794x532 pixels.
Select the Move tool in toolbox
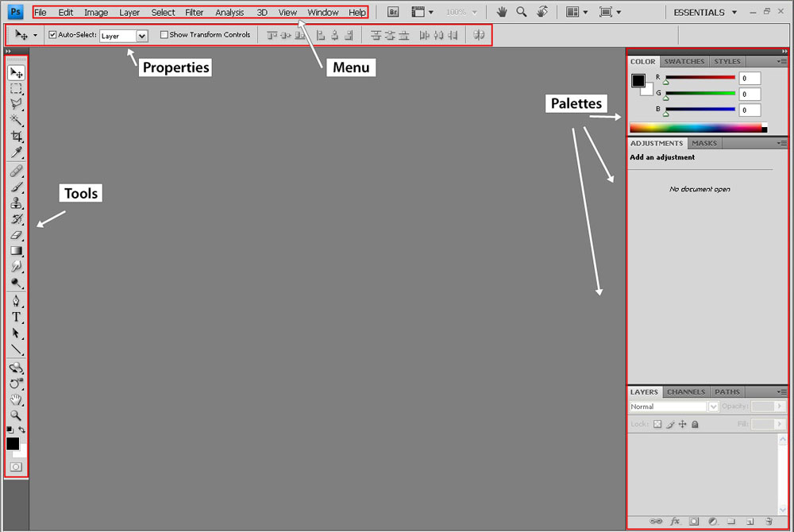pos(16,73)
